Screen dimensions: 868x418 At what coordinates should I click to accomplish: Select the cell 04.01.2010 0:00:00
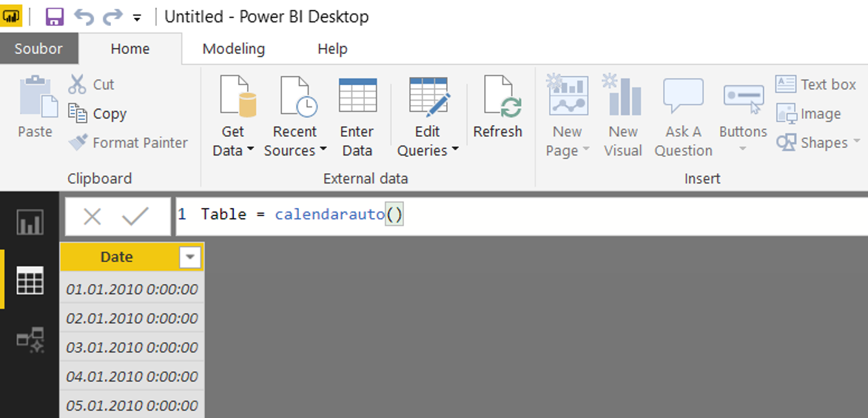tap(132, 377)
